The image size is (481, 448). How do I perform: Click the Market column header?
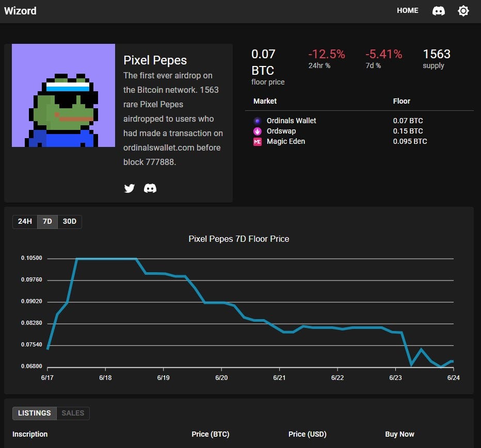coord(265,101)
